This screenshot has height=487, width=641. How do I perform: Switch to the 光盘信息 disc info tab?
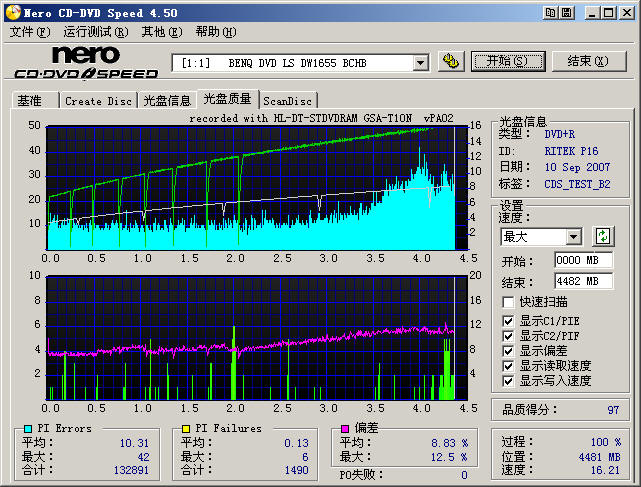coord(167,101)
